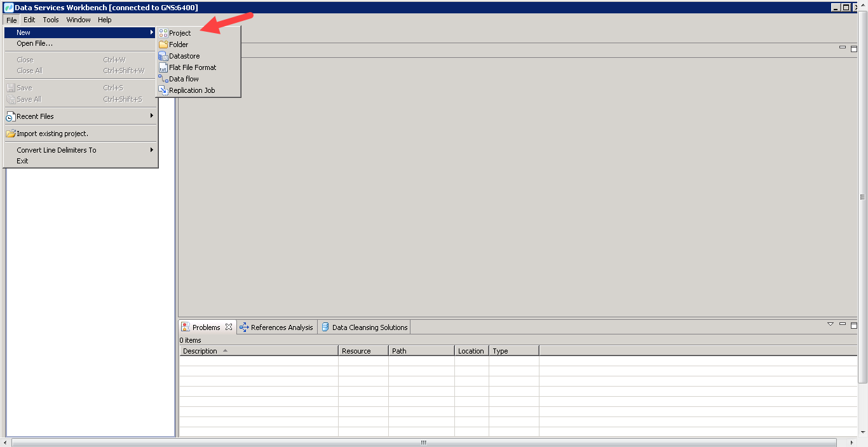Viewport: 868px width, 447px height.
Task: Sort by the Location column header
Action: click(x=471, y=351)
